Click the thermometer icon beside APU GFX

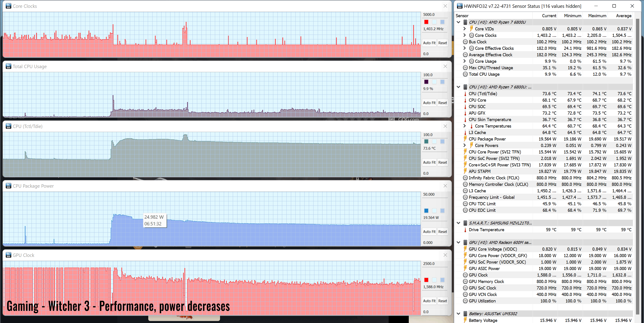click(465, 113)
